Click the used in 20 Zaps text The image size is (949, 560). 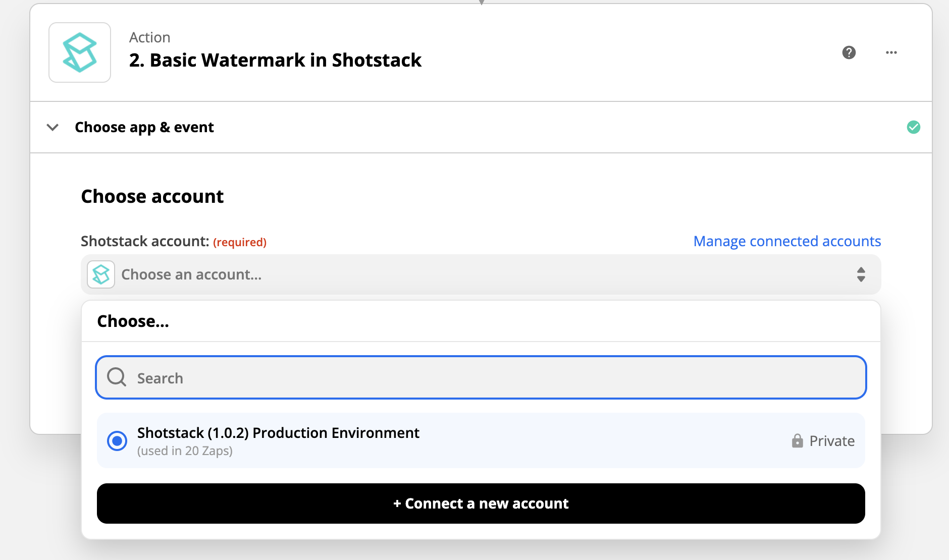(185, 451)
